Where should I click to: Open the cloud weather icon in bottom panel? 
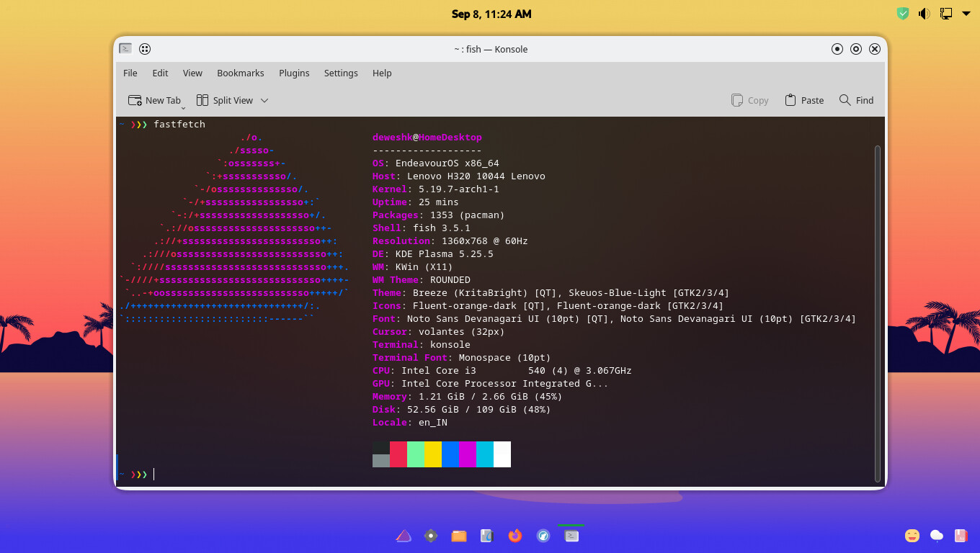937,536
